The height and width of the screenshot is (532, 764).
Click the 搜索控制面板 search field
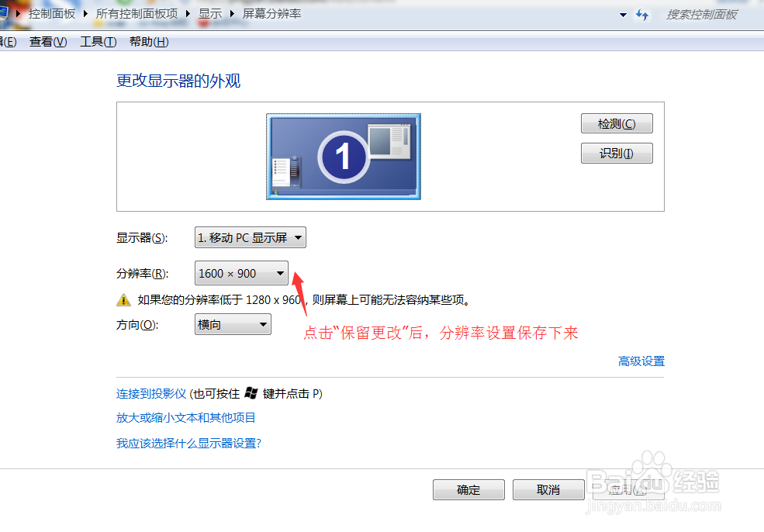(x=703, y=13)
